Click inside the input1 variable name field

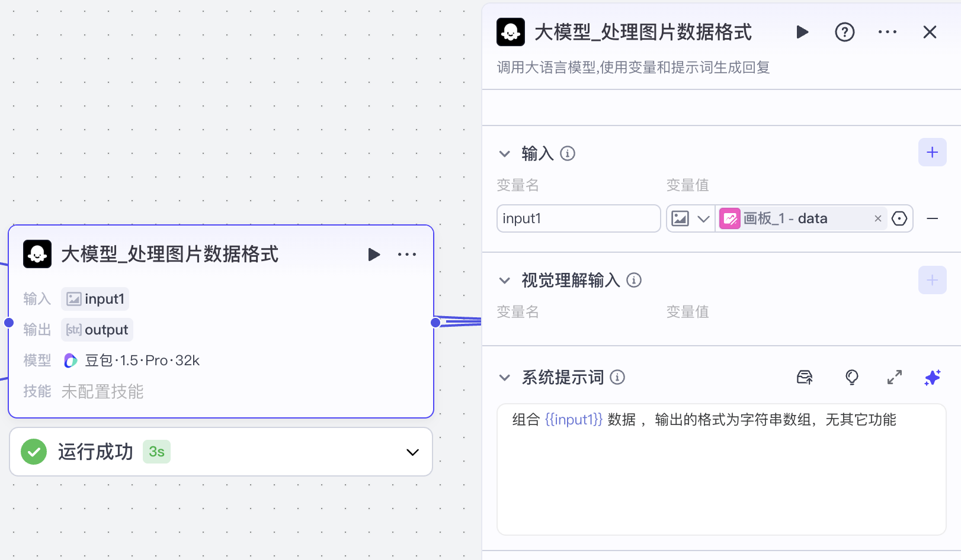pos(578,218)
